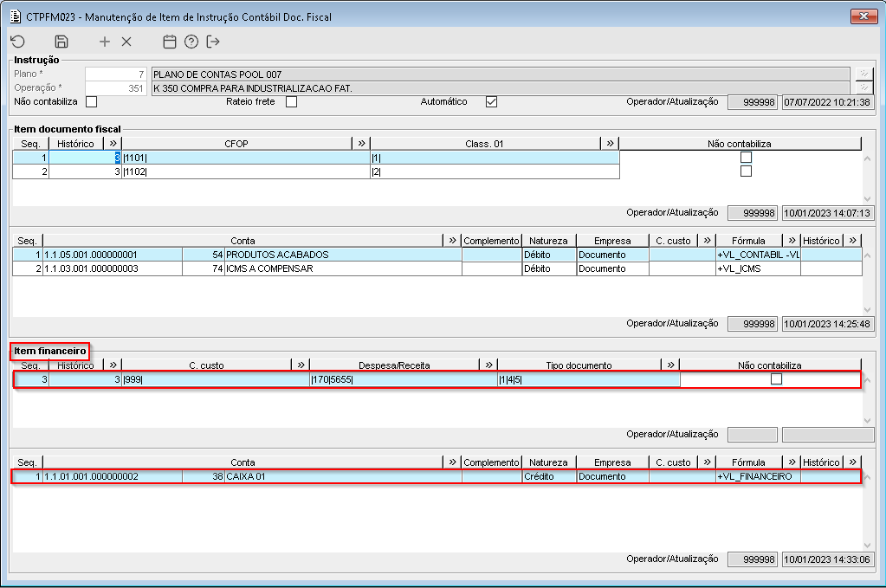Enable the Rateio frete checkbox
Screen dimensions: 886x588
point(292,101)
